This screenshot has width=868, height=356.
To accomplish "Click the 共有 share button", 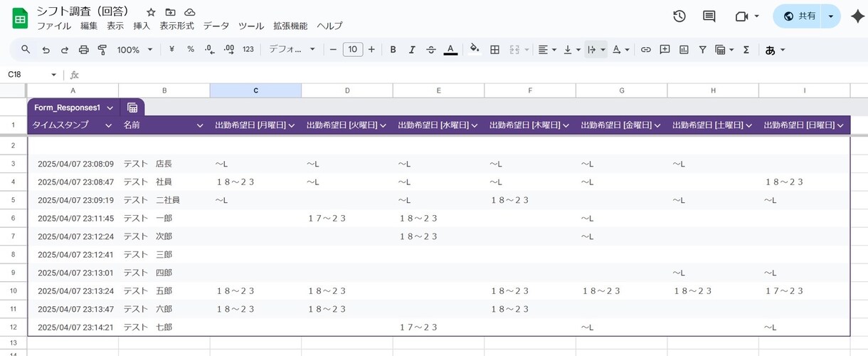I will tap(798, 16).
